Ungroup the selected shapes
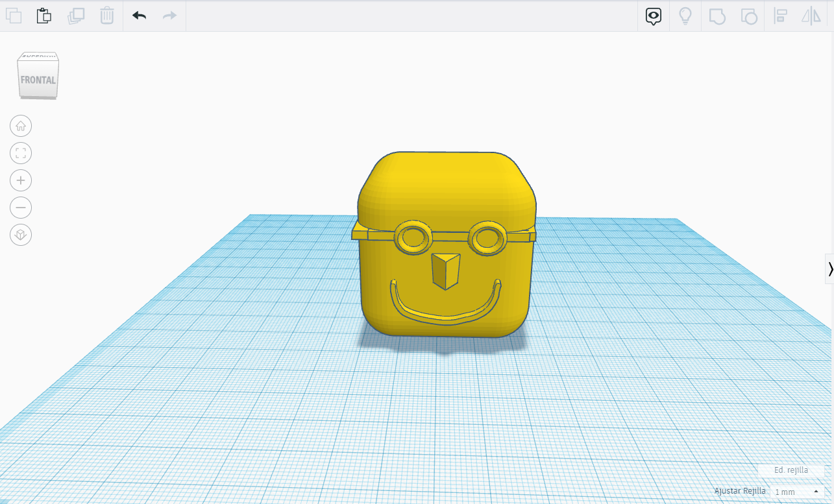The height and width of the screenshot is (504, 834). (749, 16)
